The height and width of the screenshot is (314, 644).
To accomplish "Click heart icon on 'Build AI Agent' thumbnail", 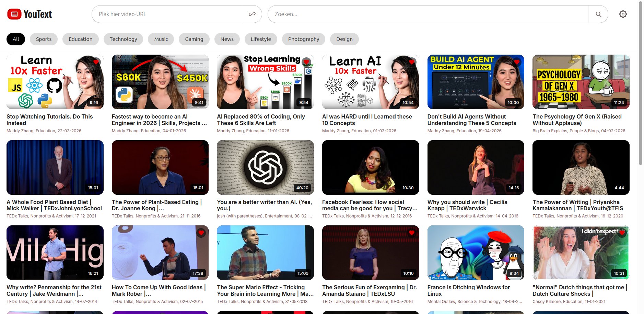I will [x=517, y=62].
